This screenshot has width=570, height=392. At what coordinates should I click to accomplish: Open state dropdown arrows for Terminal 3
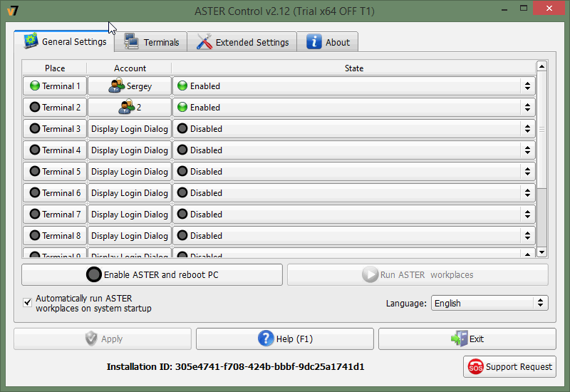527,129
